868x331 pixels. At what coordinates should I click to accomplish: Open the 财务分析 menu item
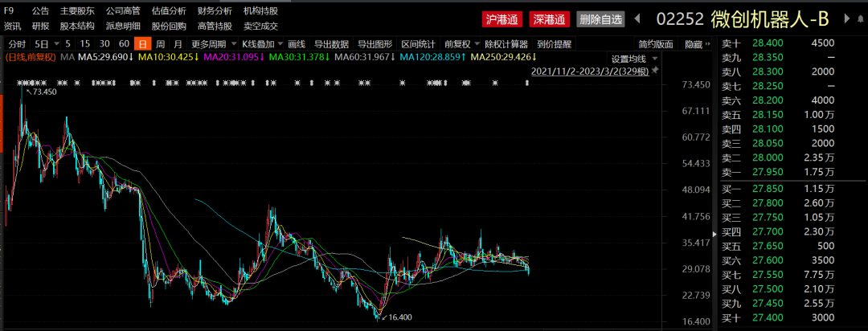tap(215, 11)
